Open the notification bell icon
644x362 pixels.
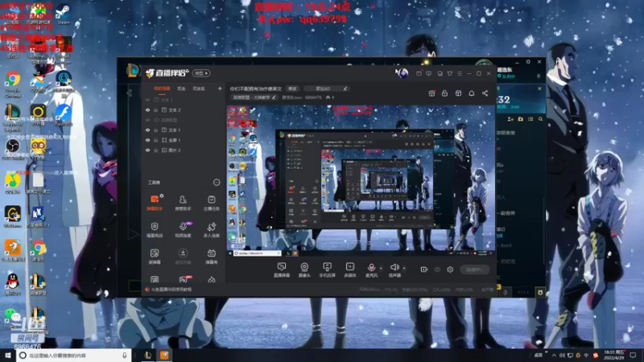(472, 93)
